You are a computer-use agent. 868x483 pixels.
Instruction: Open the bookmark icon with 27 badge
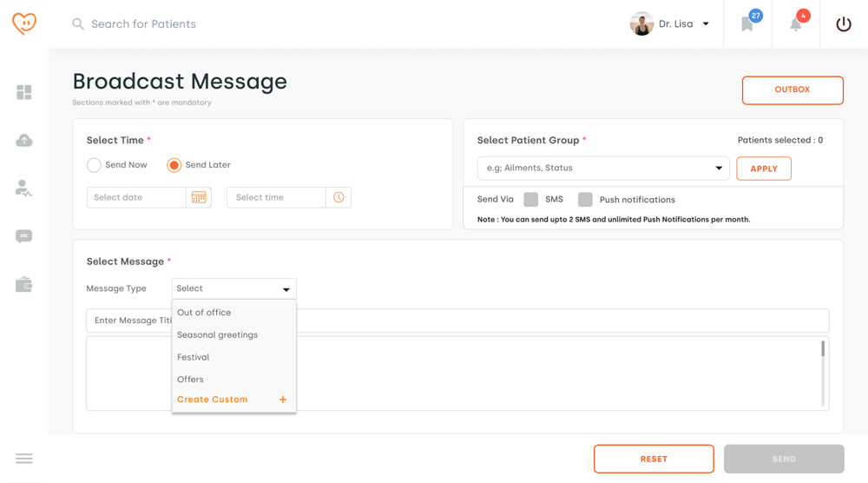tap(747, 24)
